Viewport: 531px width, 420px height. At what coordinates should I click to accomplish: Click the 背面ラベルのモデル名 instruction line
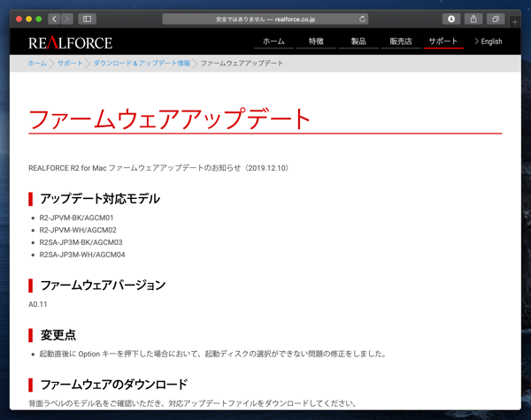click(193, 403)
